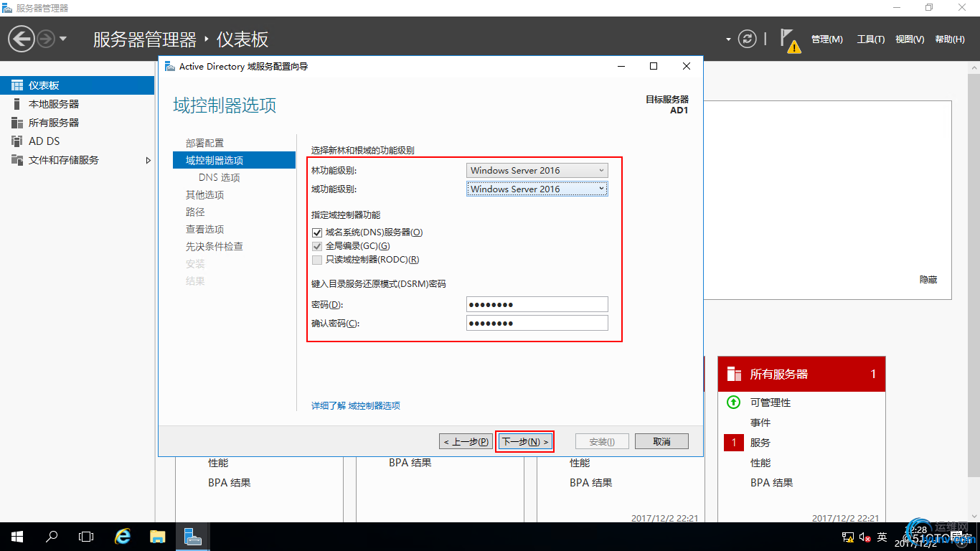The width and height of the screenshot is (980, 551).
Task: Click the 取消 button in the wizard
Action: coord(661,441)
